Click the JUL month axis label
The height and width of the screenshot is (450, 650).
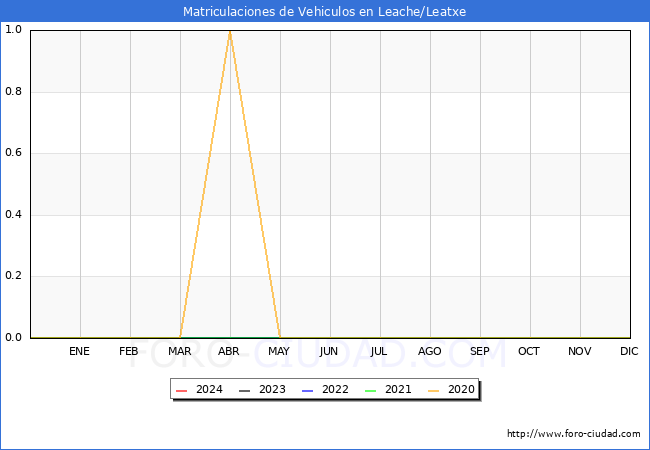[x=379, y=351]
